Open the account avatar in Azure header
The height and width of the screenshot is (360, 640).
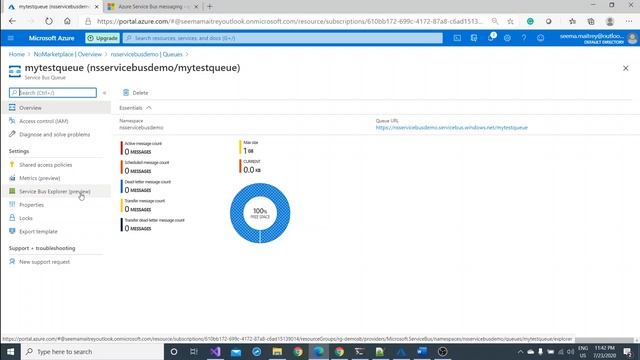coord(632,38)
